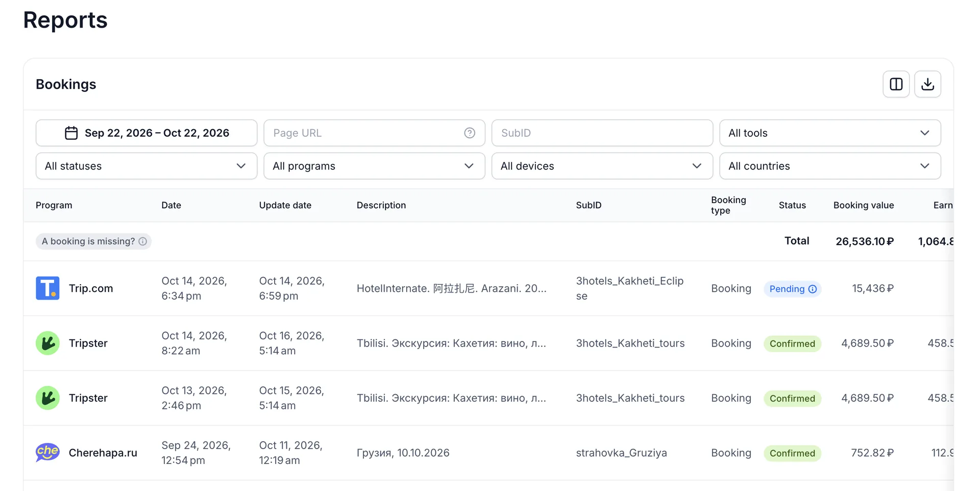Click the Trip.com logo icon

(x=47, y=288)
